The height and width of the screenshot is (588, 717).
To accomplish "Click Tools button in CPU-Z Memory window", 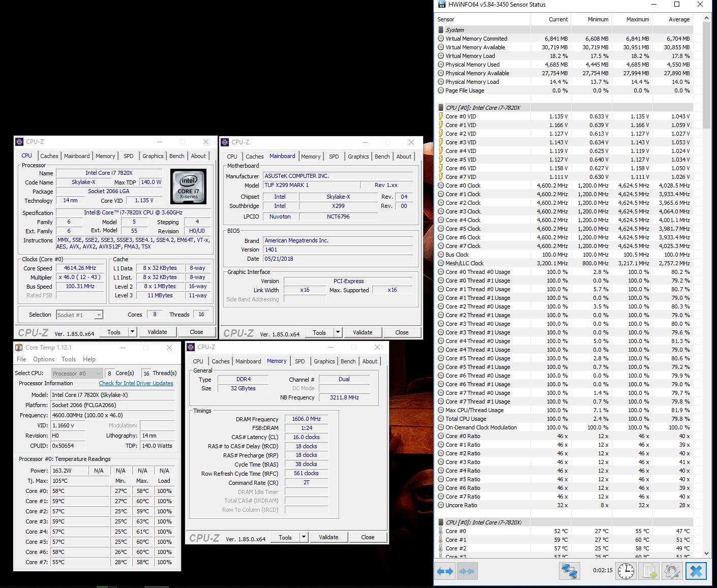I will pos(285,537).
